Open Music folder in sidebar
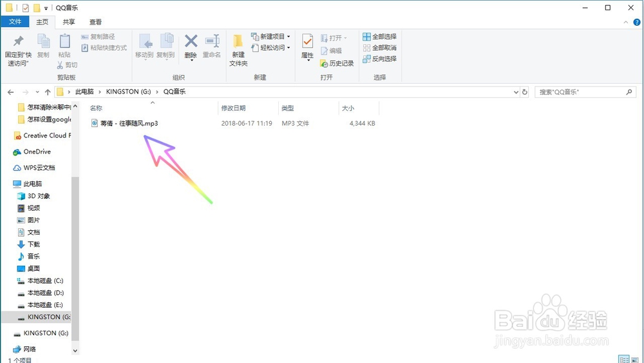This screenshot has width=644, height=363. (x=29, y=256)
